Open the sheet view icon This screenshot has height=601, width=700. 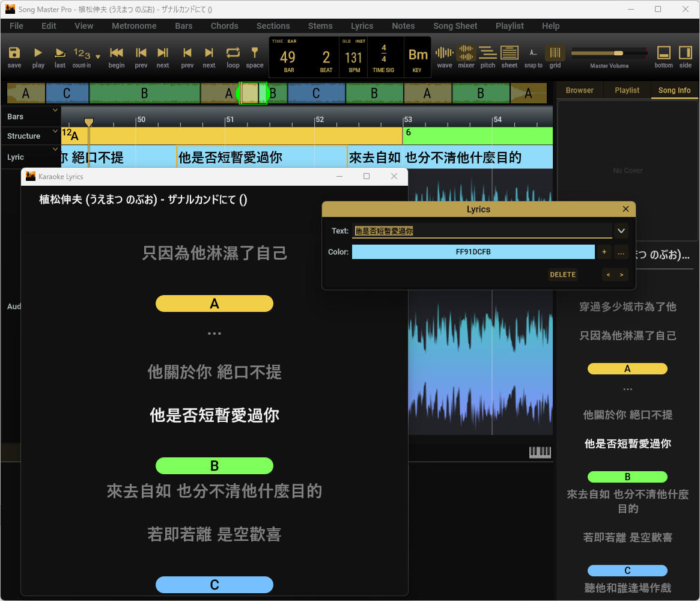[510, 53]
